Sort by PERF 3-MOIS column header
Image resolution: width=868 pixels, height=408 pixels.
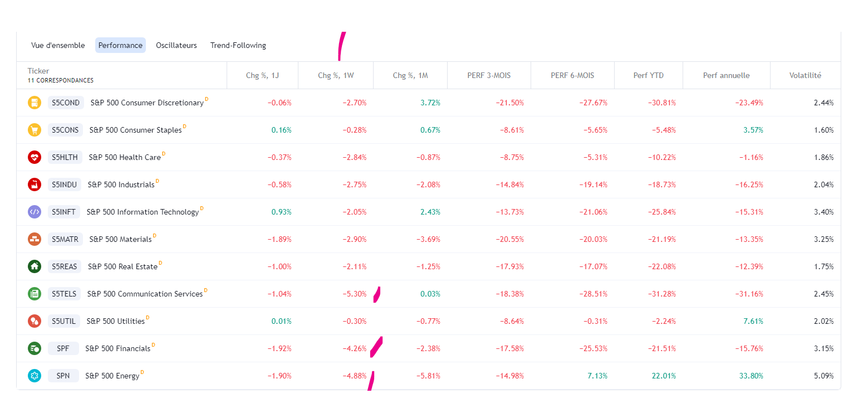tap(489, 75)
